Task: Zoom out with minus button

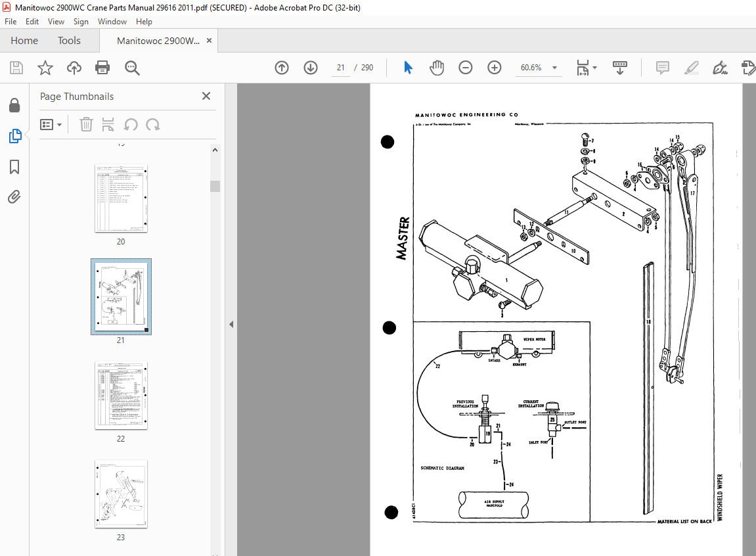Action: pyautogui.click(x=465, y=68)
